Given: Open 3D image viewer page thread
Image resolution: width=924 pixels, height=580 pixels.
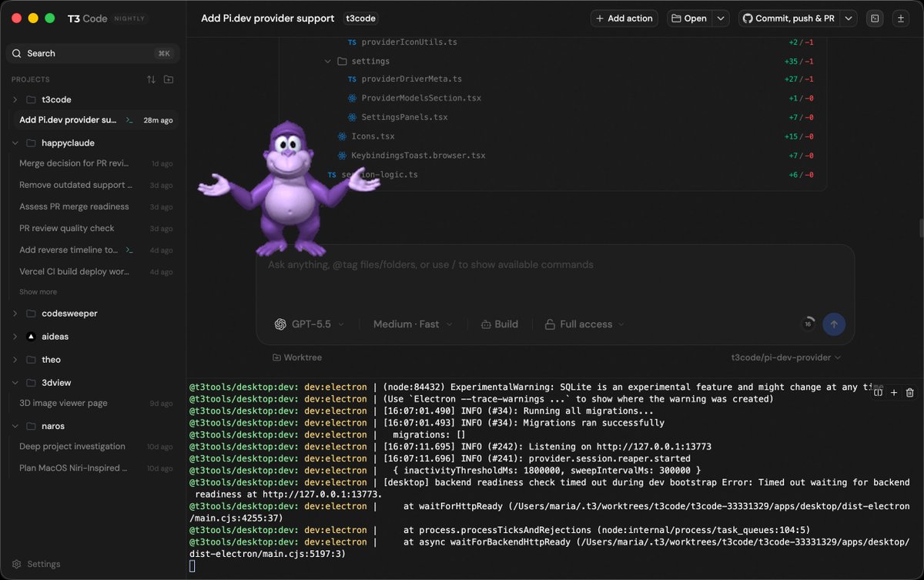Looking at the screenshot, I should click(x=96, y=403).
